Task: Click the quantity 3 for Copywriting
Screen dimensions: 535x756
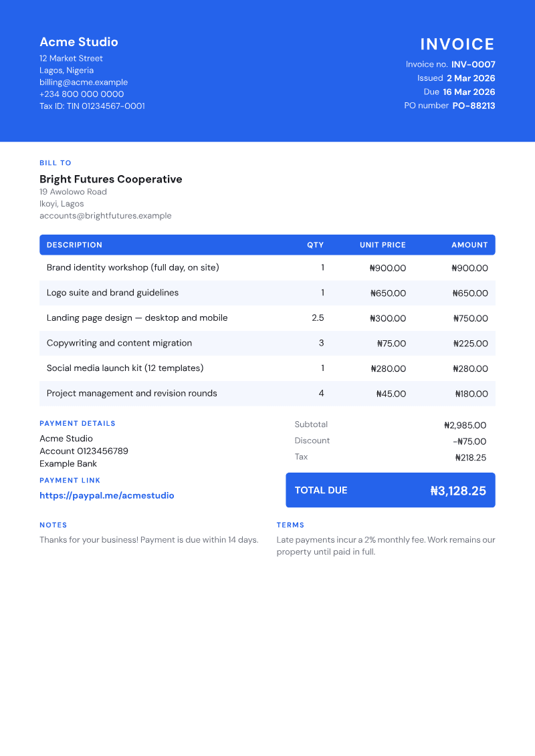Action: (x=321, y=344)
